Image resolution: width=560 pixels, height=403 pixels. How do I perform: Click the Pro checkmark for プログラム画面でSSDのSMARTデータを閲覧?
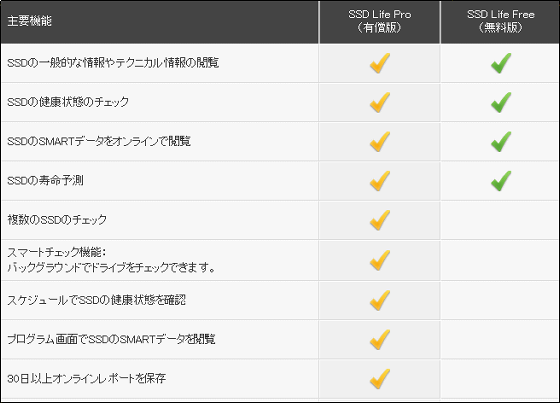tap(380, 339)
